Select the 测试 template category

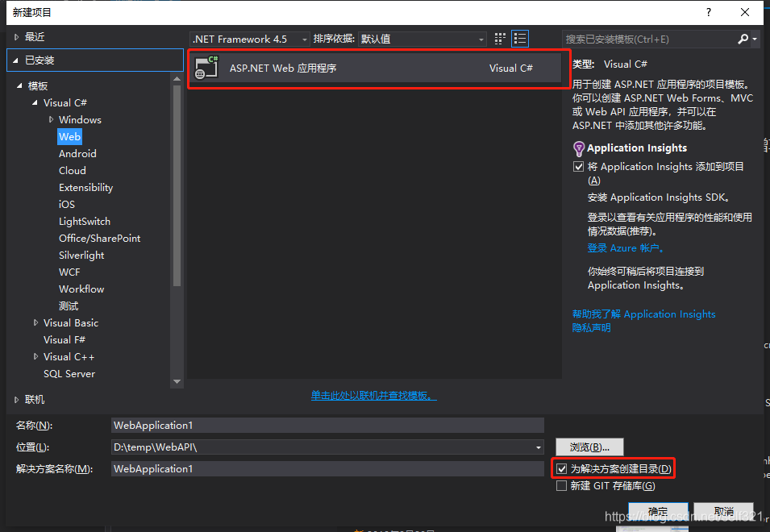pyautogui.click(x=69, y=305)
